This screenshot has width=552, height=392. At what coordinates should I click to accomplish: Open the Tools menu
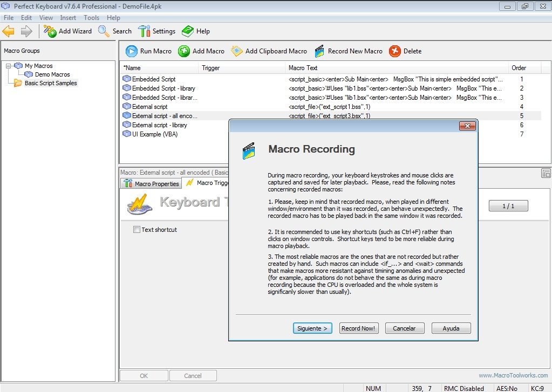click(x=91, y=18)
